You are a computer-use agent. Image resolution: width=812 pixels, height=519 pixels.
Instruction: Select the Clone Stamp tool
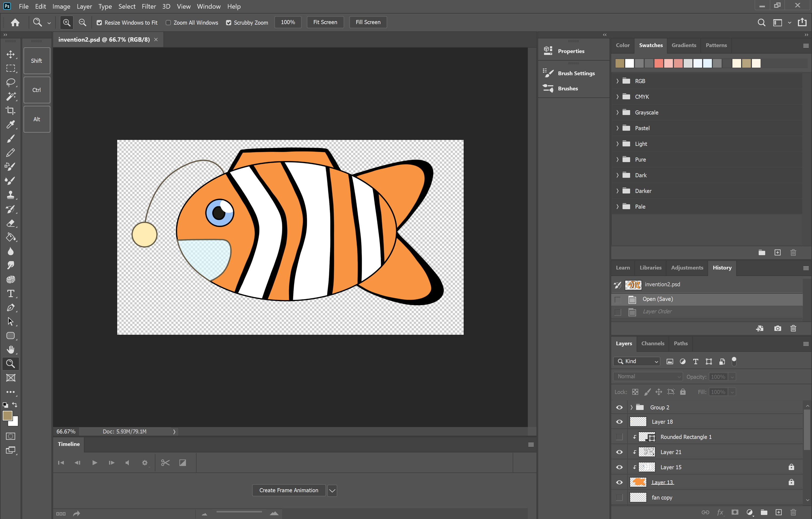tap(11, 195)
